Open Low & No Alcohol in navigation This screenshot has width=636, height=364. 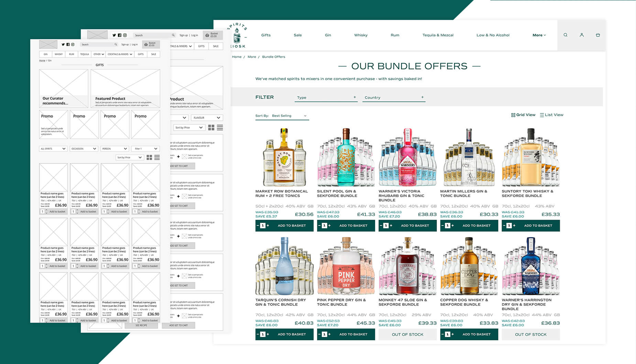coord(493,35)
